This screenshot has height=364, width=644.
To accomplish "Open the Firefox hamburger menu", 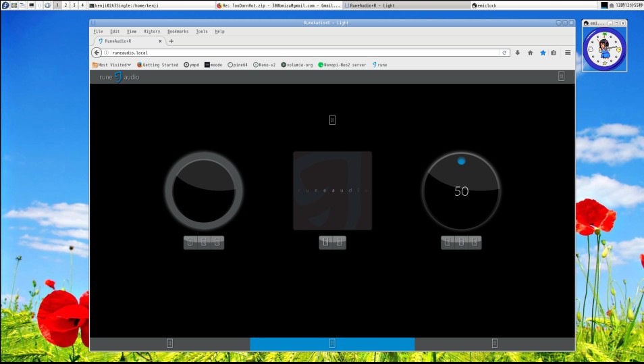I will click(x=568, y=53).
